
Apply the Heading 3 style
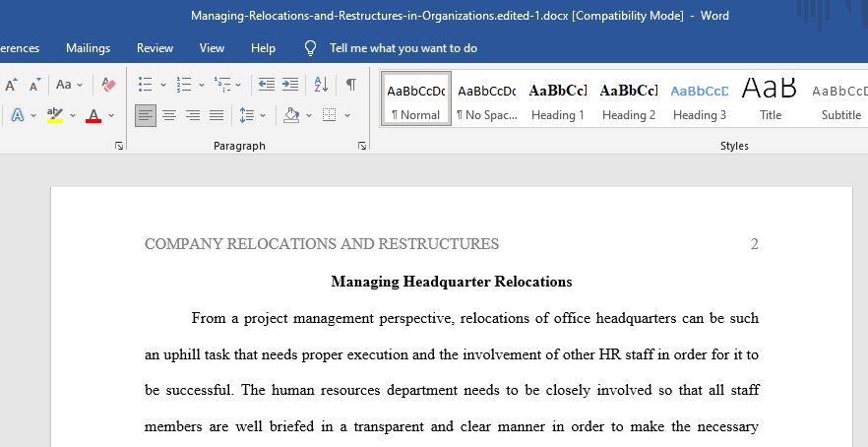pyautogui.click(x=699, y=98)
